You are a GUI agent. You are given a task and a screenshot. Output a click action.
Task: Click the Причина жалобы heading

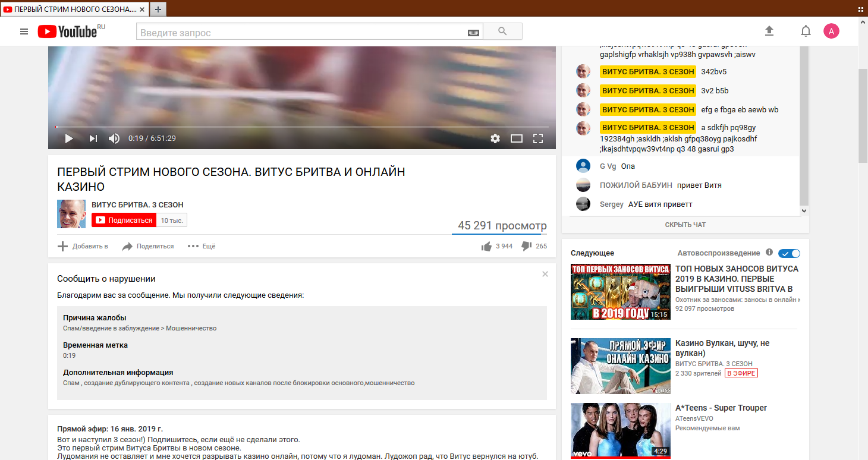tap(95, 317)
